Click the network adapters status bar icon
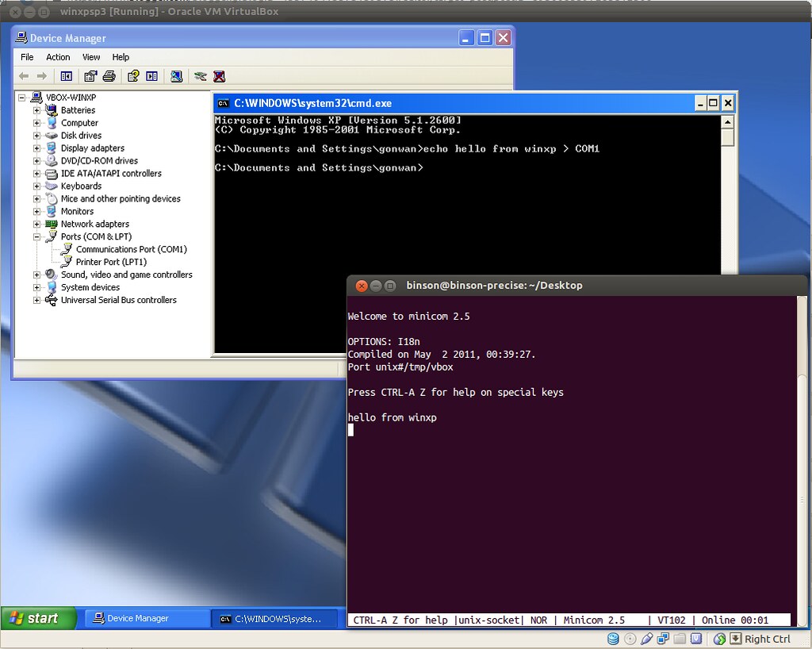The height and width of the screenshot is (649, 812). [x=662, y=639]
